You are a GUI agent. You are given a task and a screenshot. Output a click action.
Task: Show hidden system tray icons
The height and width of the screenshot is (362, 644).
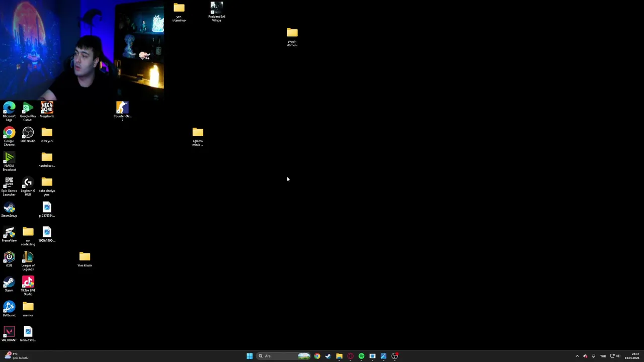click(577, 356)
